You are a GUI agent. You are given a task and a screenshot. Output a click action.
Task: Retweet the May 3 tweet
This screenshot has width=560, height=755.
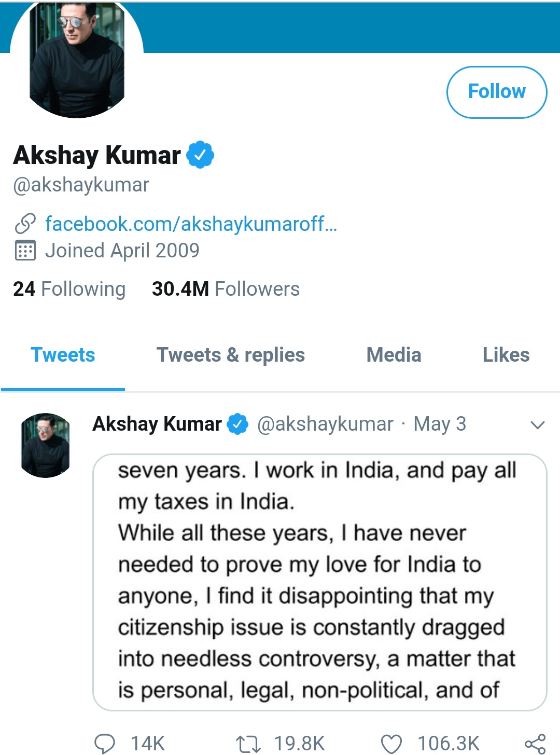pyautogui.click(x=248, y=744)
